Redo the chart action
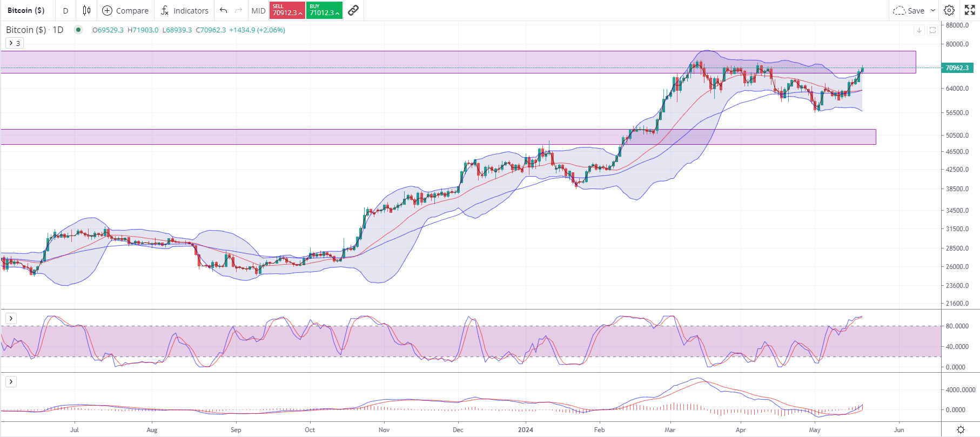This screenshot has width=980, height=437. point(238,10)
